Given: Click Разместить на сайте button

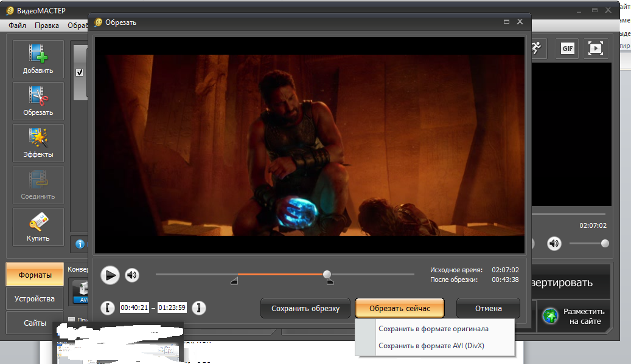Looking at the screenshot, I should tap(574, 316).
